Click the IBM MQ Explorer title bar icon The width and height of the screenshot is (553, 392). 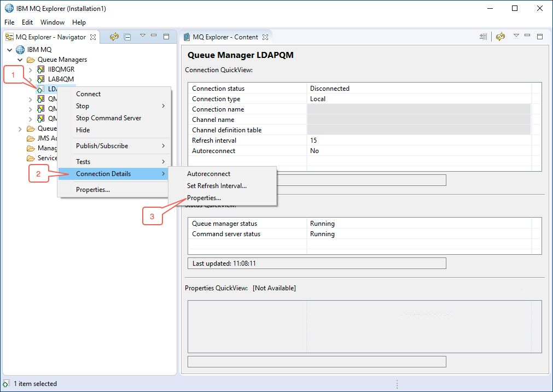pos(9,8)
